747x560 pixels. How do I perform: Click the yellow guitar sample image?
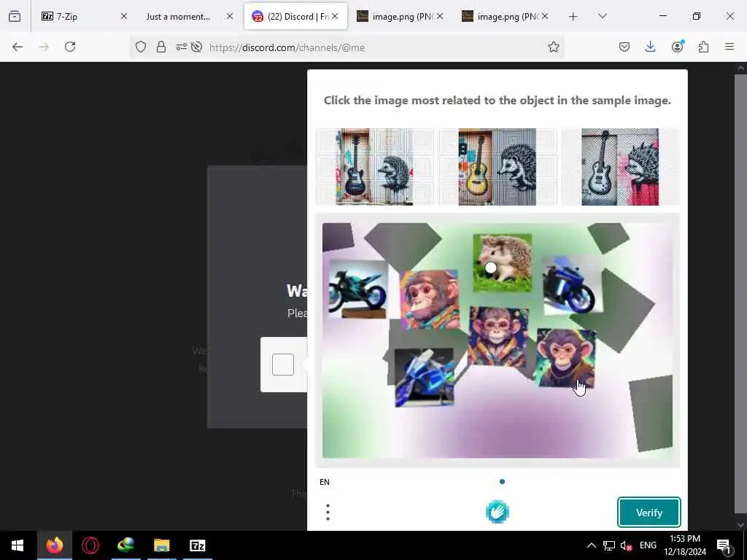pyautogui.click(x=498, y=167)
